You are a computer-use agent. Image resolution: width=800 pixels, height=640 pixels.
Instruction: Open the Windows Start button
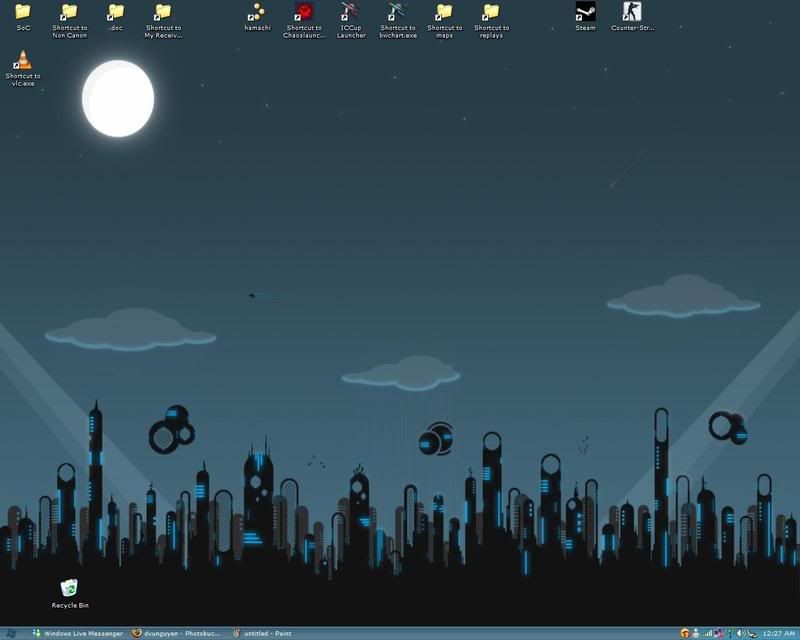[x=11, y=633]
